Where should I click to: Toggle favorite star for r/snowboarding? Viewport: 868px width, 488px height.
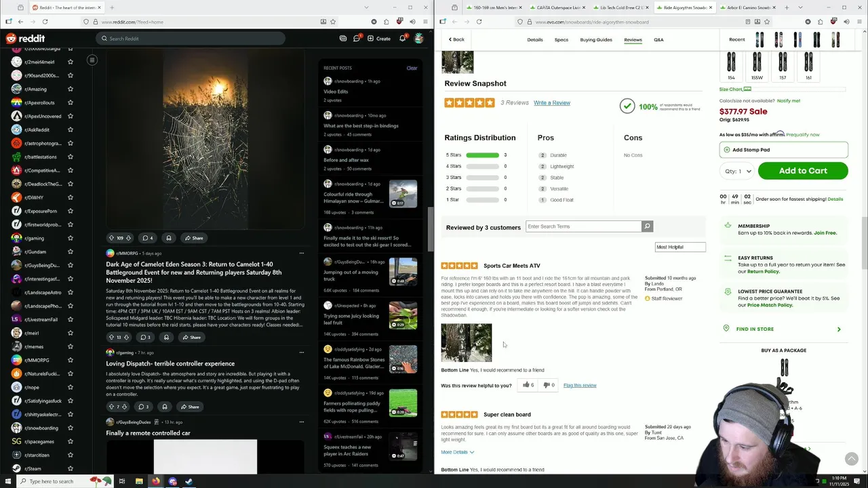[71, 428]
